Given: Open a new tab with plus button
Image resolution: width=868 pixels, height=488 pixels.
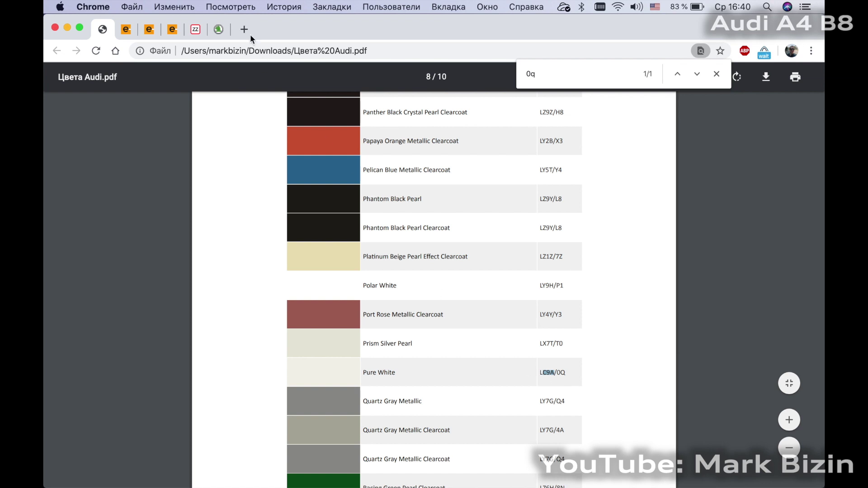Looking at the screenshot, I should [x=244, y=29].
